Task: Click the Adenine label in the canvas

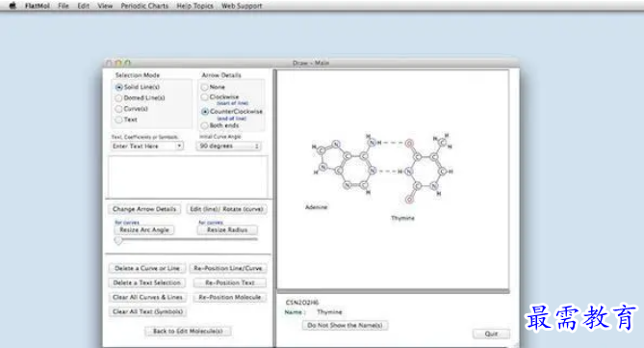Action: click(x=317, y=207)
